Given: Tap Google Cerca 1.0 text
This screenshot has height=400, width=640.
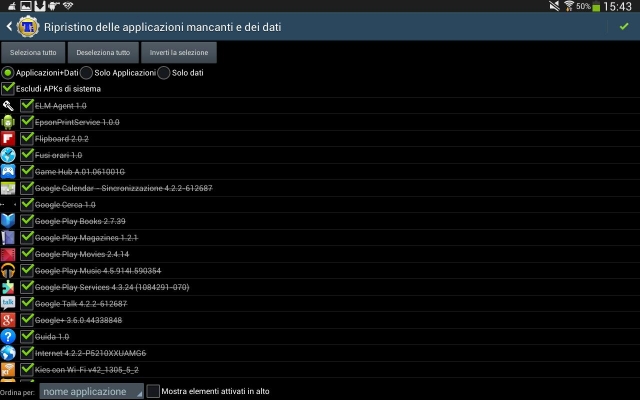Looking at the screenshot, I should (x=65, y=205).
